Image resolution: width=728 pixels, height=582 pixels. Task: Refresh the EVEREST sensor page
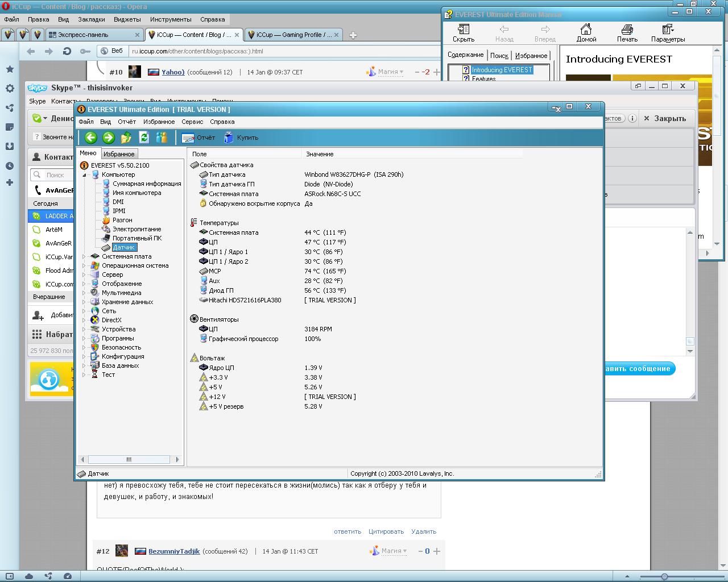[x=144, y=138]
